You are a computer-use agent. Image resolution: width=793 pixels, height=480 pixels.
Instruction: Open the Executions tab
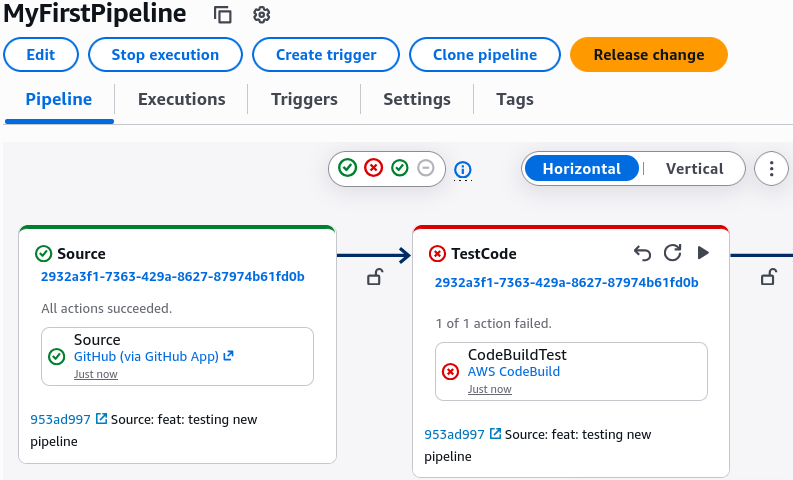(x=182, y=99)
